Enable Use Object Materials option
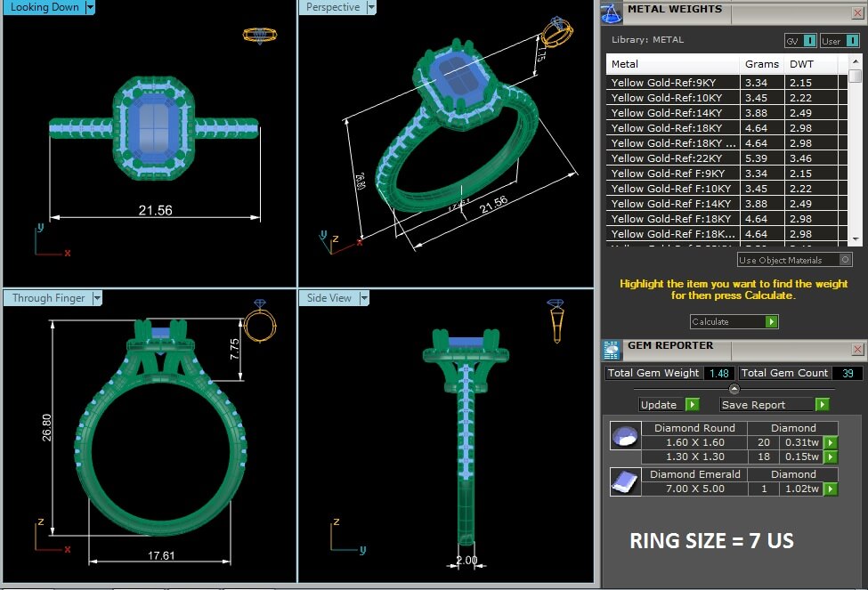The image size is (868, 590). click(x=845, y=260)
